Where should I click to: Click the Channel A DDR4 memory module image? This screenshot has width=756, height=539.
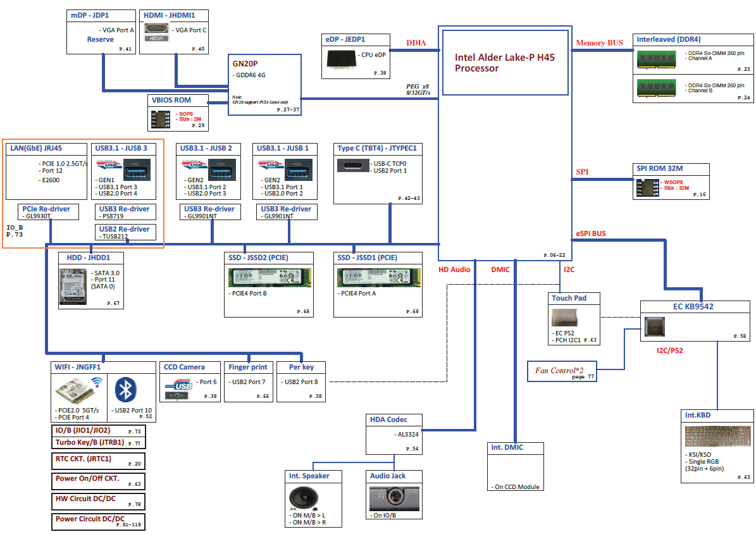[x=656, y=59]
